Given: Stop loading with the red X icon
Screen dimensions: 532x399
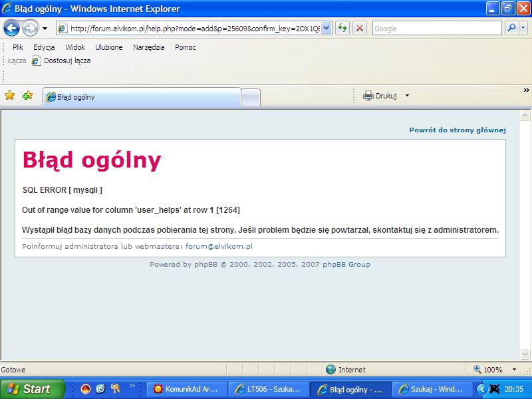Looking at the screenshot, I should 360,28.
